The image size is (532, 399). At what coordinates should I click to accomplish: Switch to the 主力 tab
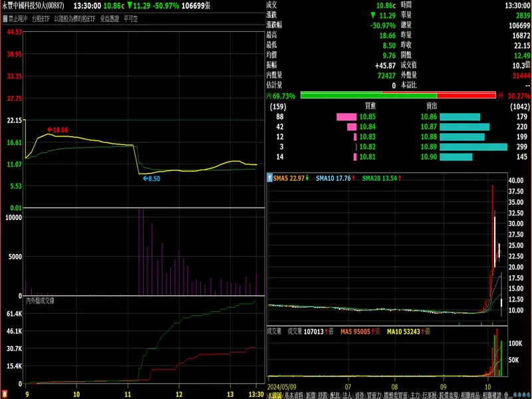coord(414,395)
